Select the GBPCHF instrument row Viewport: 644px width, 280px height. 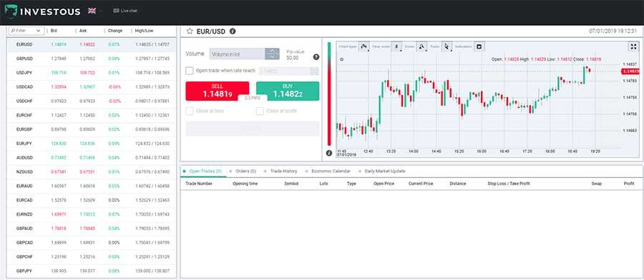point(92,256)
